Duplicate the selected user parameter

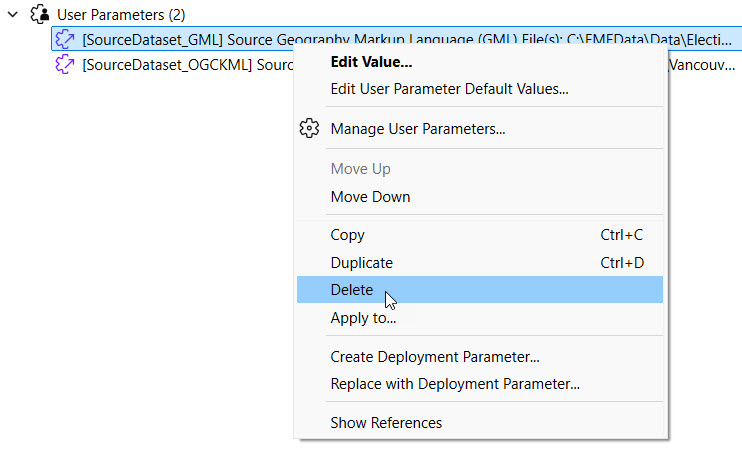(x=361, y=263)
